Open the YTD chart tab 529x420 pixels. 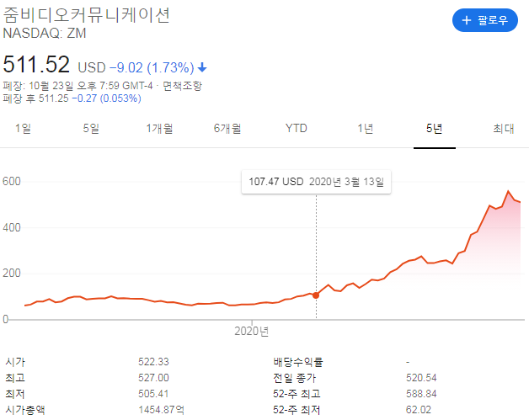(297, 129)
